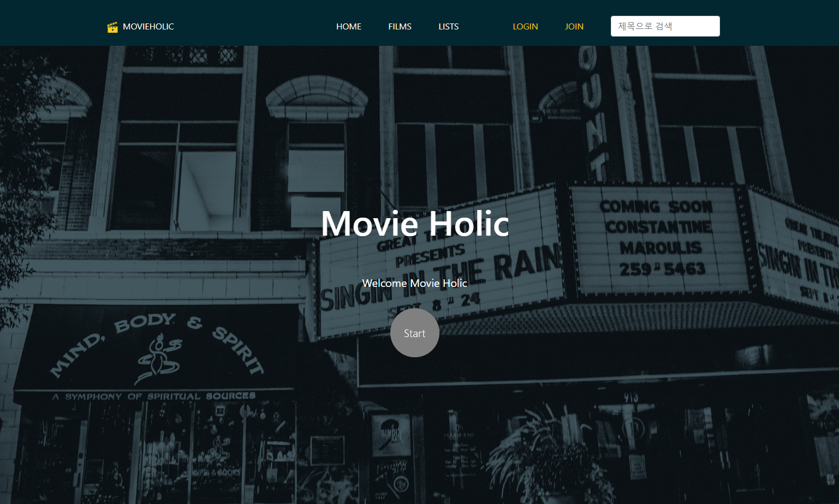
Task: Select the MOVIEHOLIC brand name
Action: [149, 26]
